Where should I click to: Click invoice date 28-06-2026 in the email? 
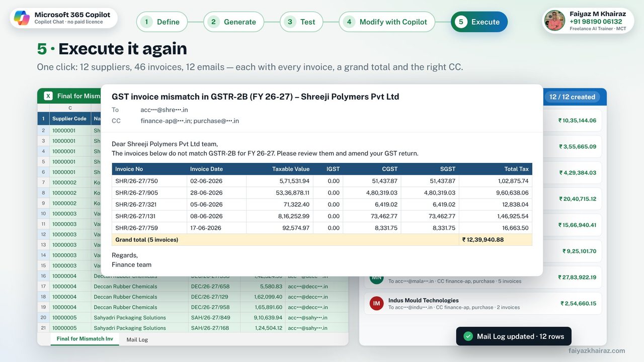[206, 193]
